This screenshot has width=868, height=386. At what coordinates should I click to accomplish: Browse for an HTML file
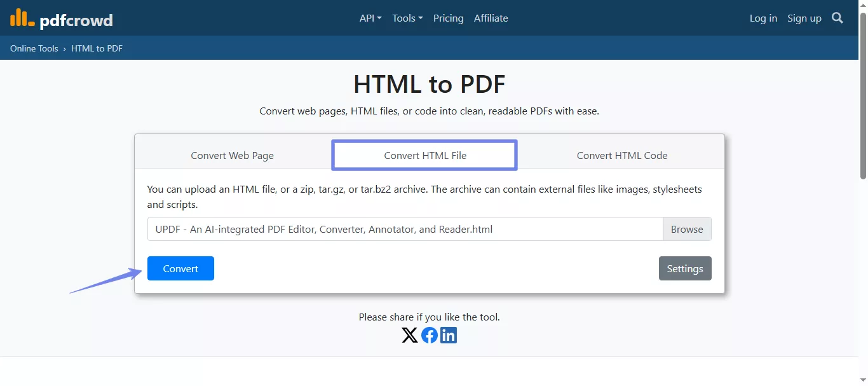coord(687,229)
